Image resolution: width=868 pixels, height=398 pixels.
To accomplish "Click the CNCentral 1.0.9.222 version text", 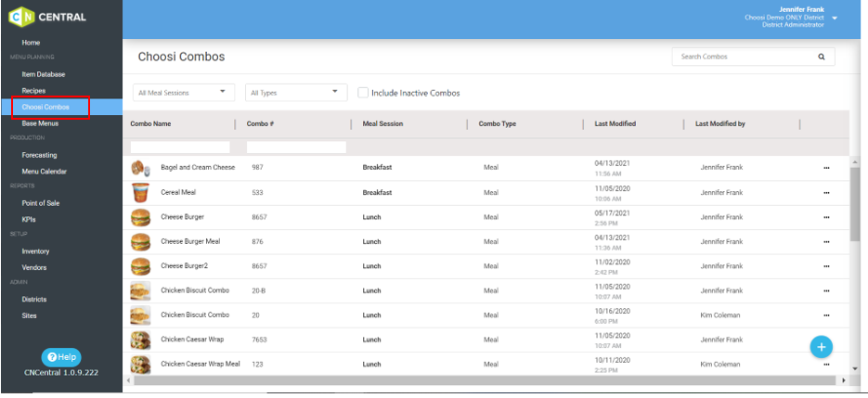I will click(x=61, y=373).
